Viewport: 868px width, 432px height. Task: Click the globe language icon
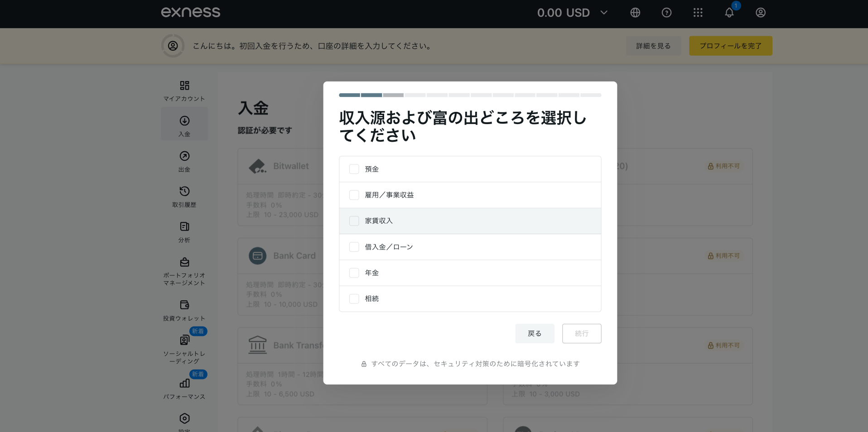pos(635,13)
